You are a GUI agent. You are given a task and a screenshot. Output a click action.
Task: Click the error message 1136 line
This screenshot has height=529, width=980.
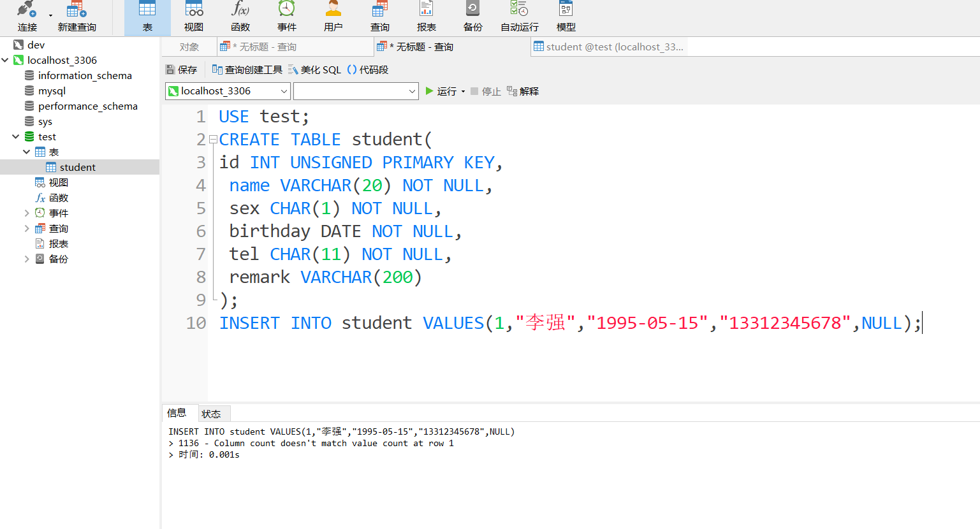311,443
